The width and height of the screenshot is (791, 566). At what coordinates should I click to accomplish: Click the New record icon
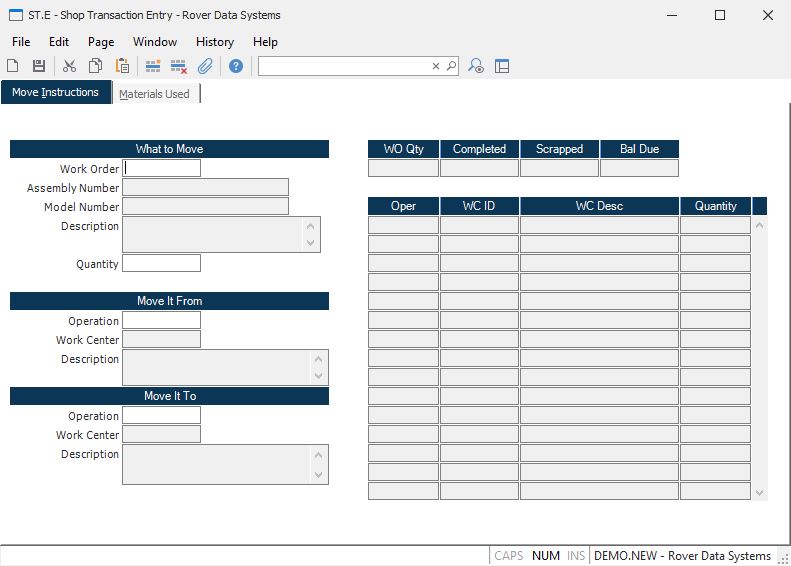coord(13,66)
